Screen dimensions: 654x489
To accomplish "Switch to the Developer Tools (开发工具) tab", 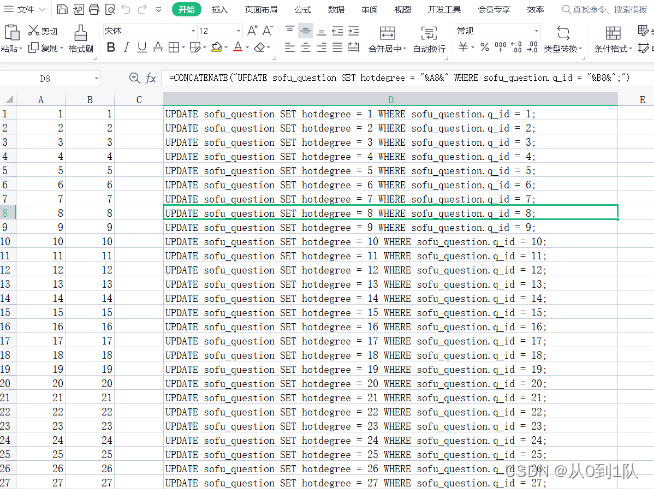I will (x=444, y=9).
